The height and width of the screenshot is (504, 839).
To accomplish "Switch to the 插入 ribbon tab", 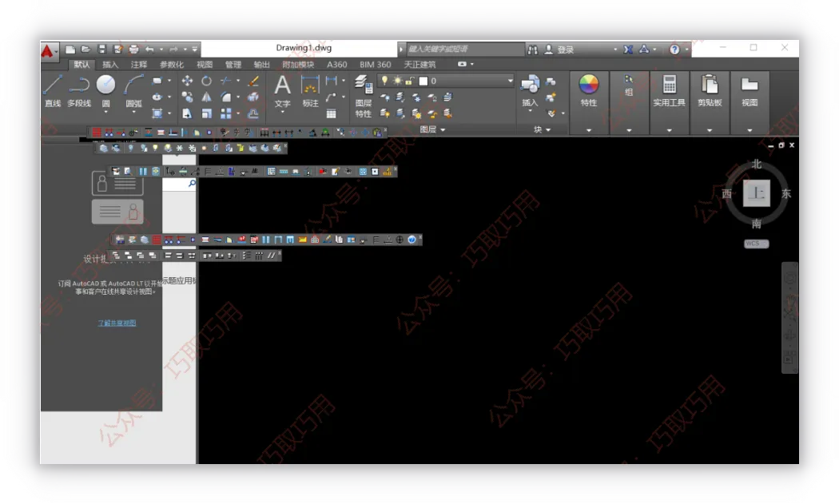I will click(x=110, y=64).
